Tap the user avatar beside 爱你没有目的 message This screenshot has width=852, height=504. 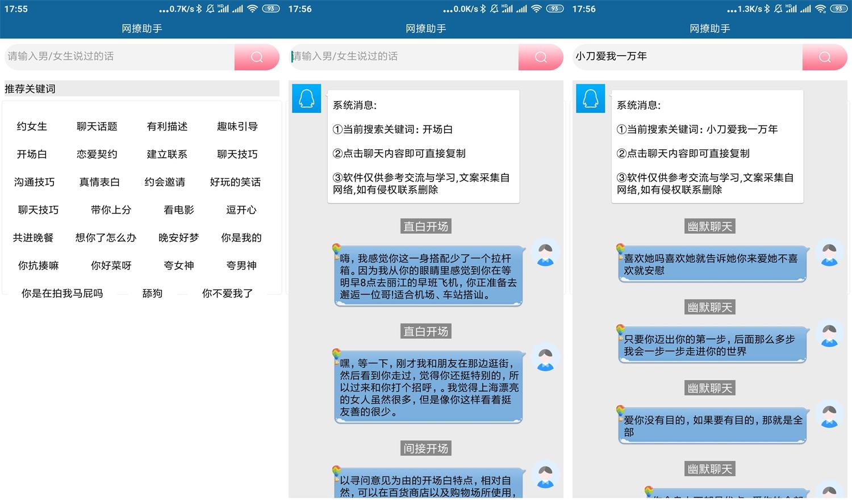[829, 415]
